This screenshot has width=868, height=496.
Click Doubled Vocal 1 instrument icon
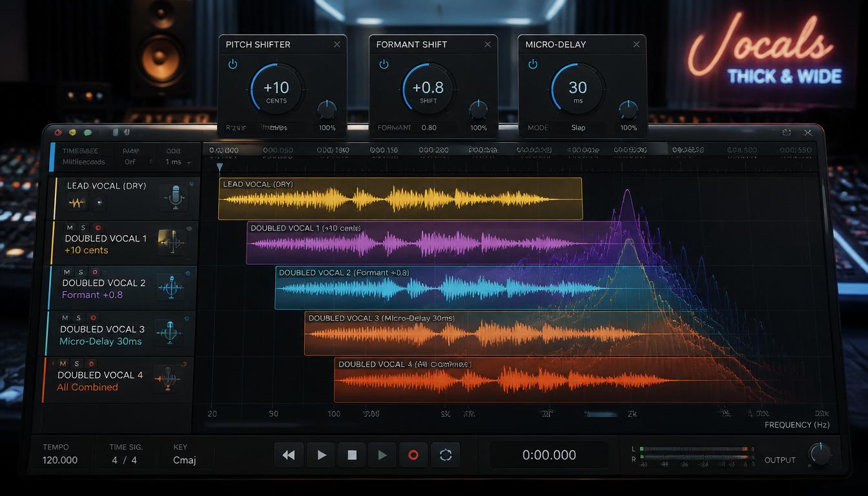[x=171, y=243]
